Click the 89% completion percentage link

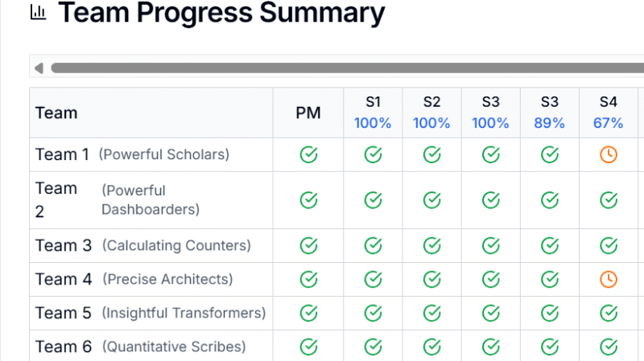pyautogui.click(x=550, y=123)
